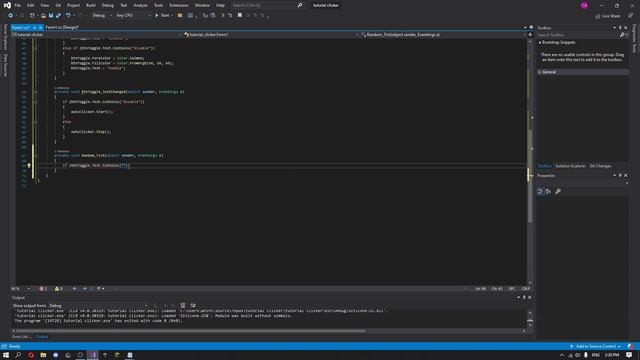Open the Analyze menu

(140, 5)
